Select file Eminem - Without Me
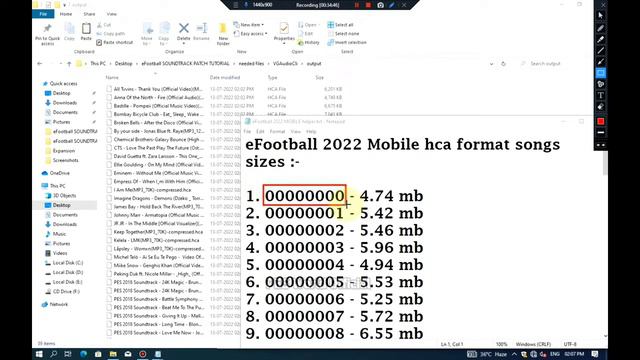The image size is (640, 360). coord(158,173)
